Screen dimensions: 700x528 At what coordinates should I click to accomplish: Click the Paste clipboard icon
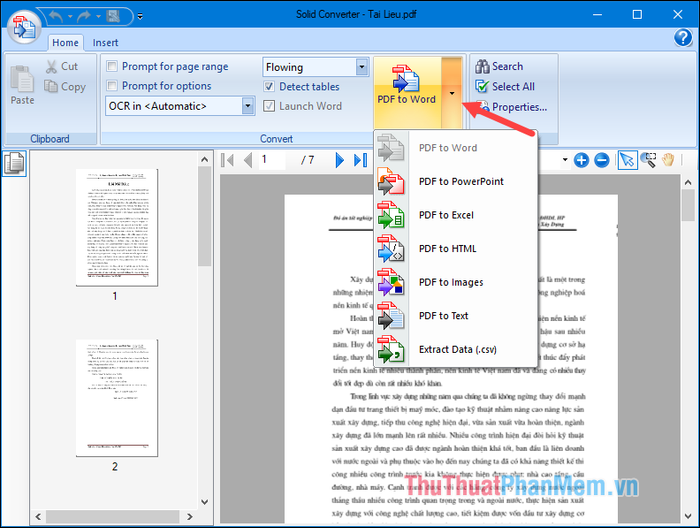[x=22, y=85]
